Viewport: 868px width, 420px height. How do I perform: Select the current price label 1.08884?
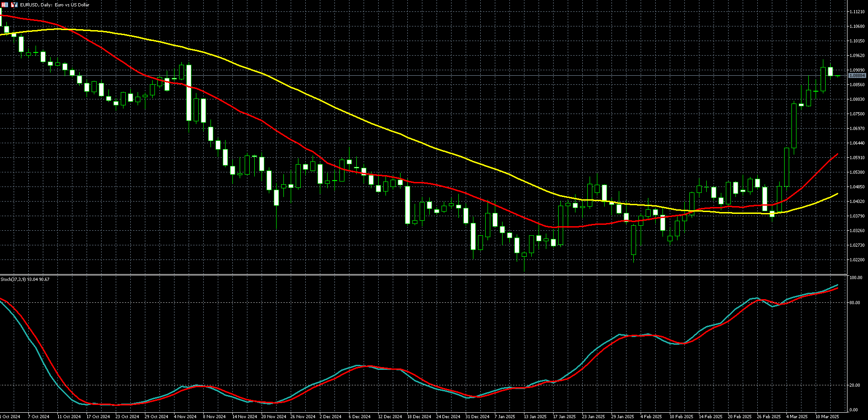pyautogui.click(x=857, y=75)
